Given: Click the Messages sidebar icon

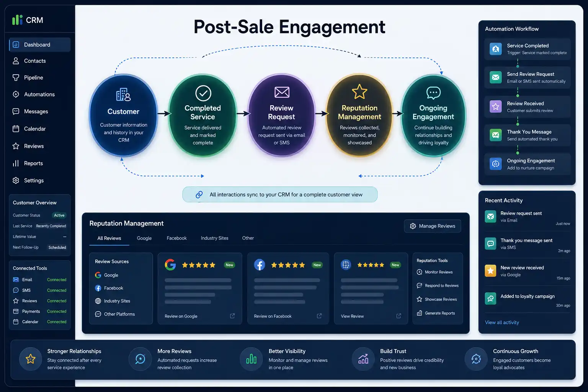Looking at the screenshot, I should pos(16,111).
